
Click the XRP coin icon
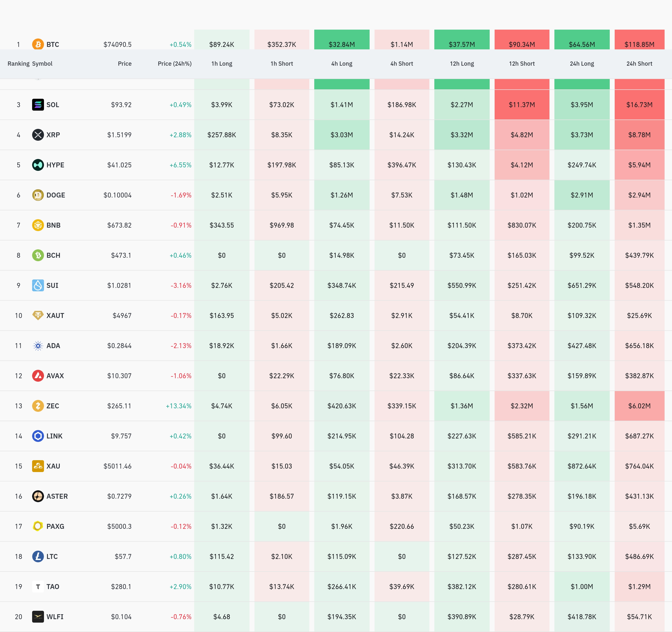pos(38,135)
